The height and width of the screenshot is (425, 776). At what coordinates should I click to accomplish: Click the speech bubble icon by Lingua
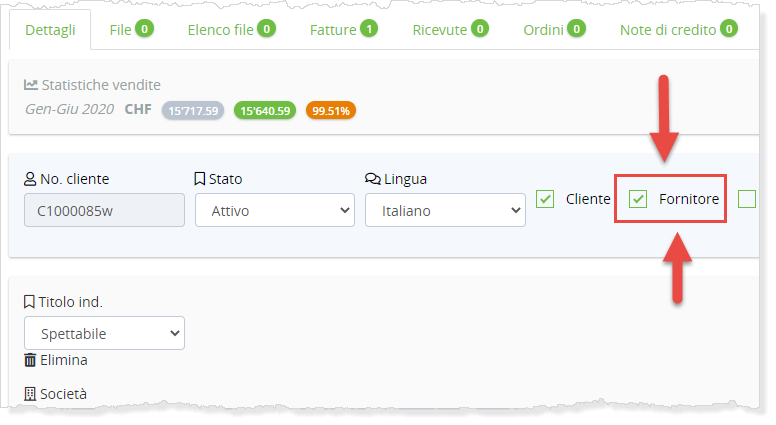pos(373,179)
